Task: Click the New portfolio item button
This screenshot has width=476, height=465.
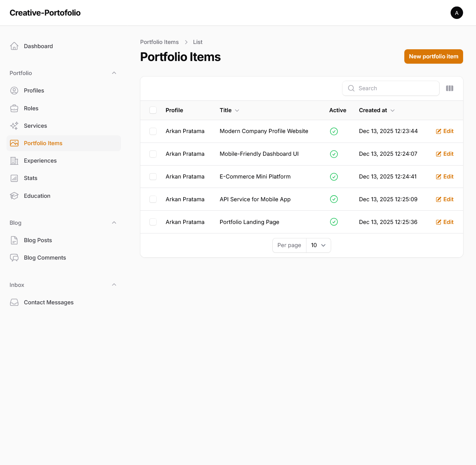Action: click(433, 56)
